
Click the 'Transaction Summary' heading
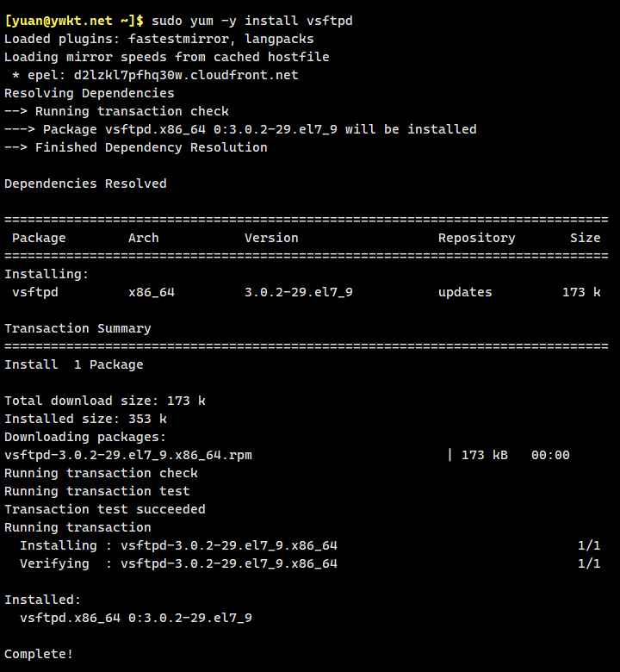77,328
